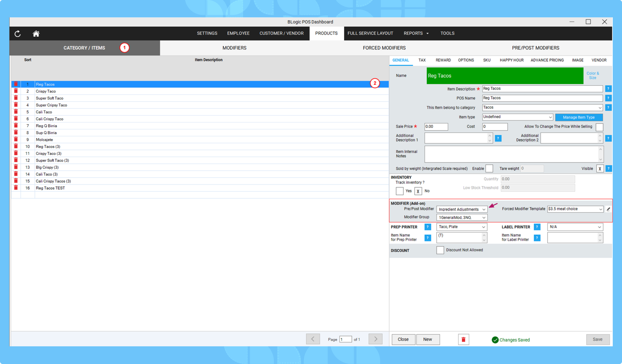Open the help icon next to Visible checkbox

click(608, 169)
